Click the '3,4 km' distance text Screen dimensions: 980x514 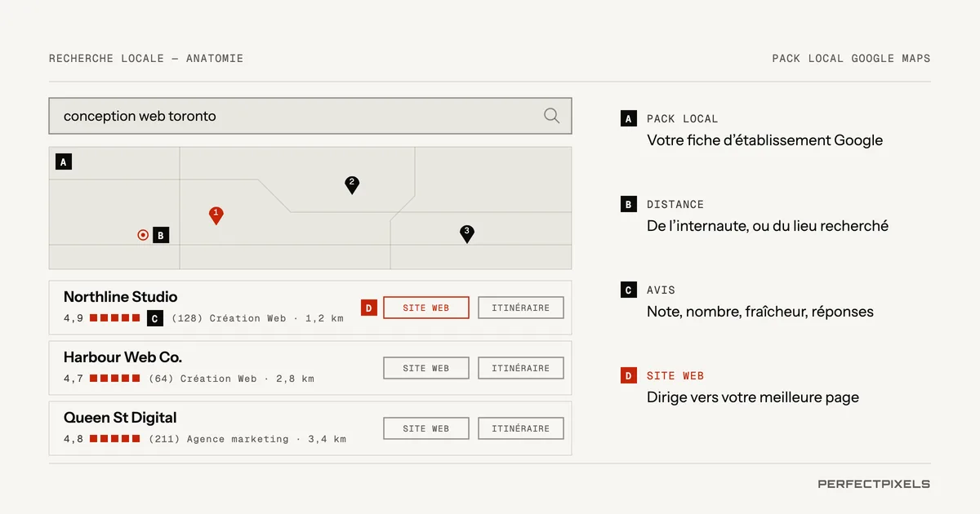[327, 439]
